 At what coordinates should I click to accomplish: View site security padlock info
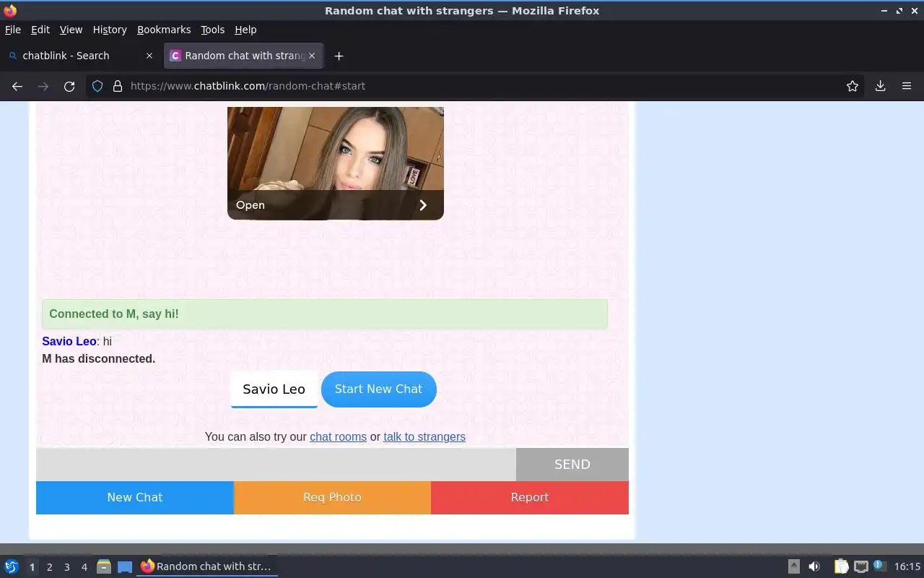(x=118, y=86)
